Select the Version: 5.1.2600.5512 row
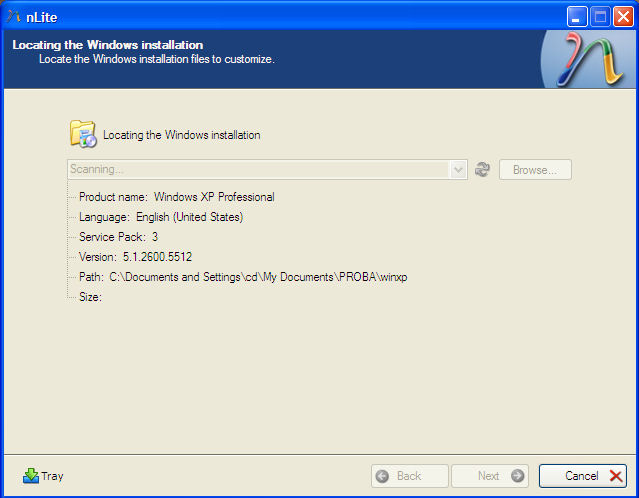639x498 pixels. coord(135,257)
